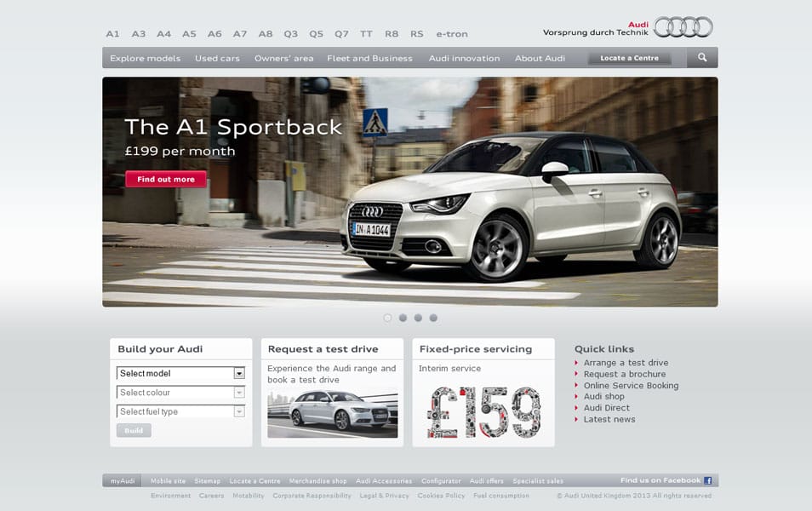This screenshot has height=511, width=812.
Task: Select the A1 model link
Action: 112,34
